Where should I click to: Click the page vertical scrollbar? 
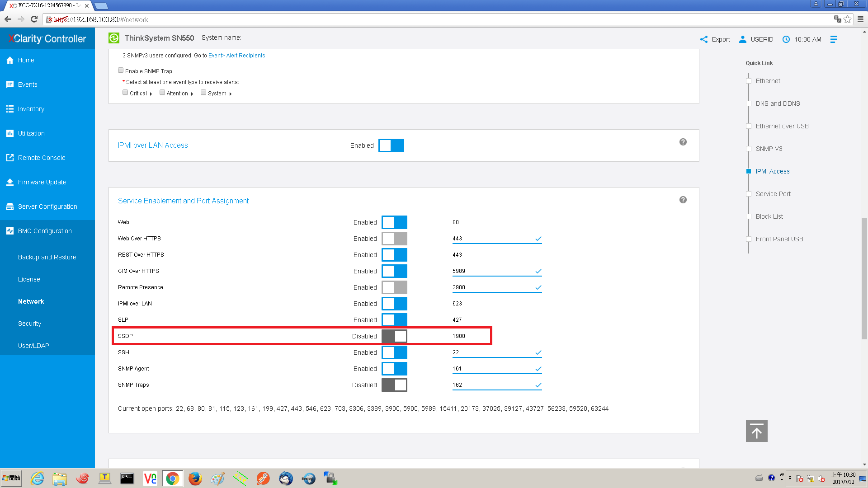pos(864,278)
